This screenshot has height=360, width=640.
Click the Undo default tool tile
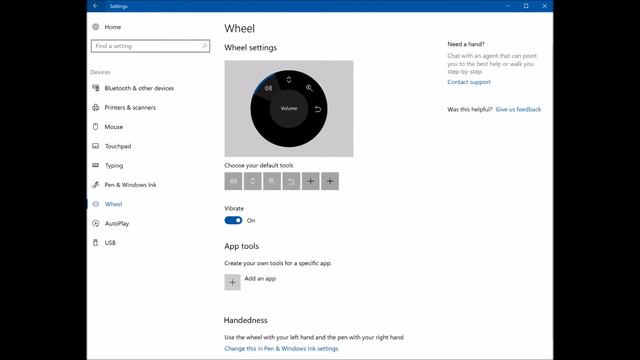291,181
